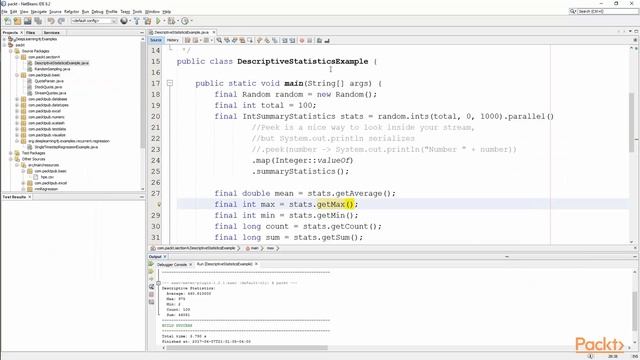Collapse the Other Sources tree node
The width and height of the screenshot is (640, 360).
(x=11, y=159)
